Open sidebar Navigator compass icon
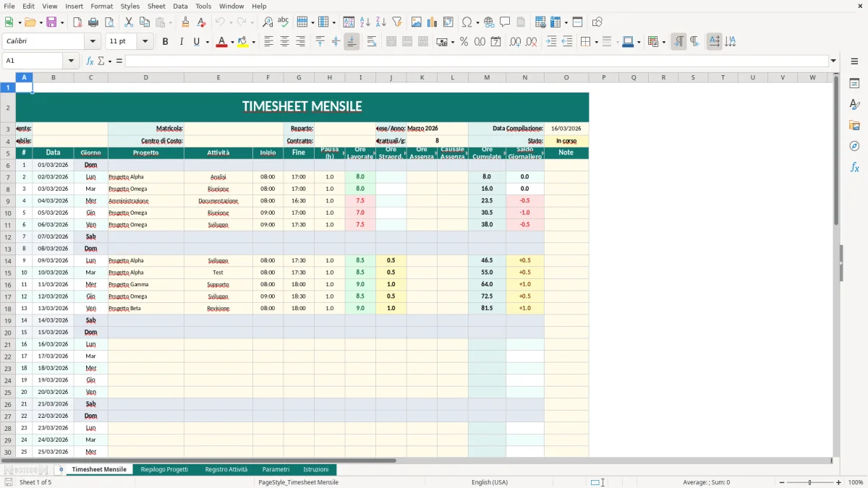This screenshot has height=488, width=868. tap(854, 146)
